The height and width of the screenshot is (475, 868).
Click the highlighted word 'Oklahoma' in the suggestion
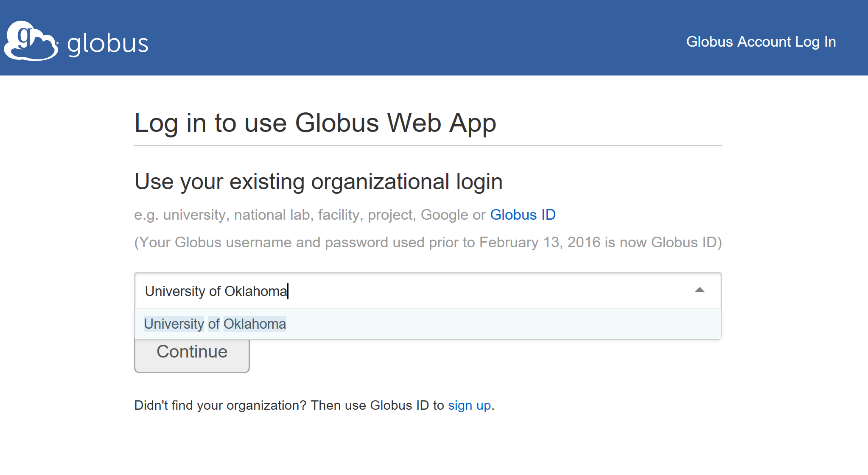(255, 324)
